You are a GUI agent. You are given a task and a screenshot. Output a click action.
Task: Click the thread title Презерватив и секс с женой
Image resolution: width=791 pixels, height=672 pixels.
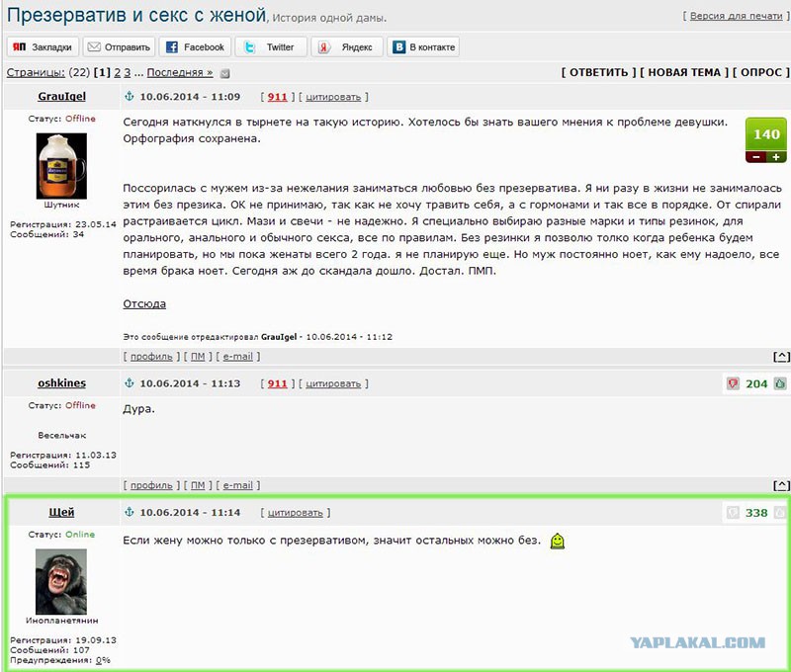[x=136, y=15]
